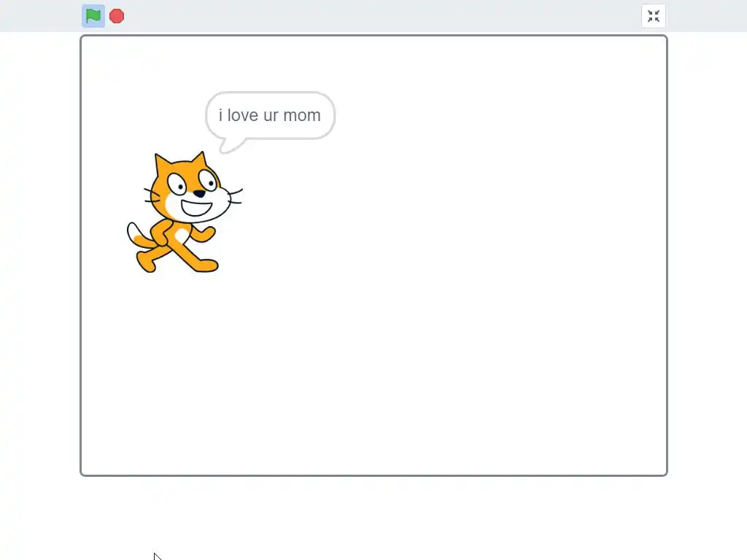Click the red stop sign button

click(117, 16)
